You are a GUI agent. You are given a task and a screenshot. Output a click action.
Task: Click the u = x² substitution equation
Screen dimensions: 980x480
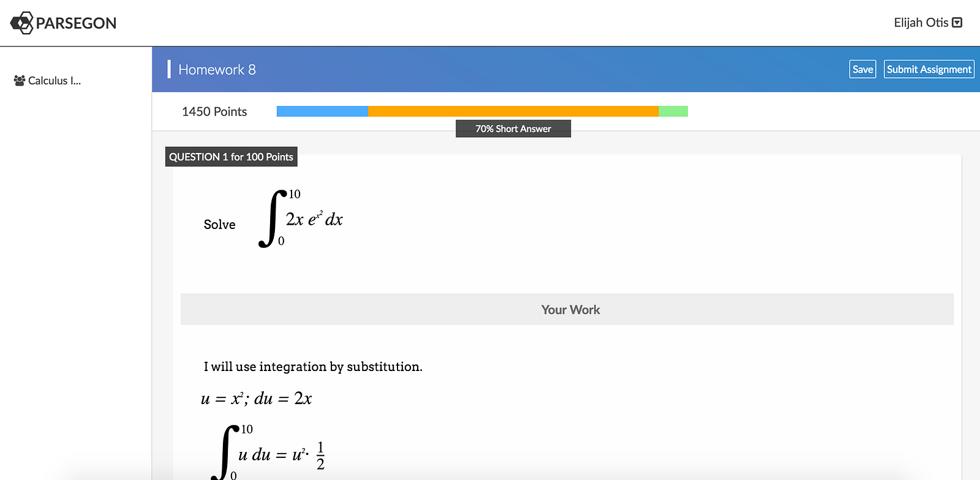pyautogui.click(x=256, y=399)
